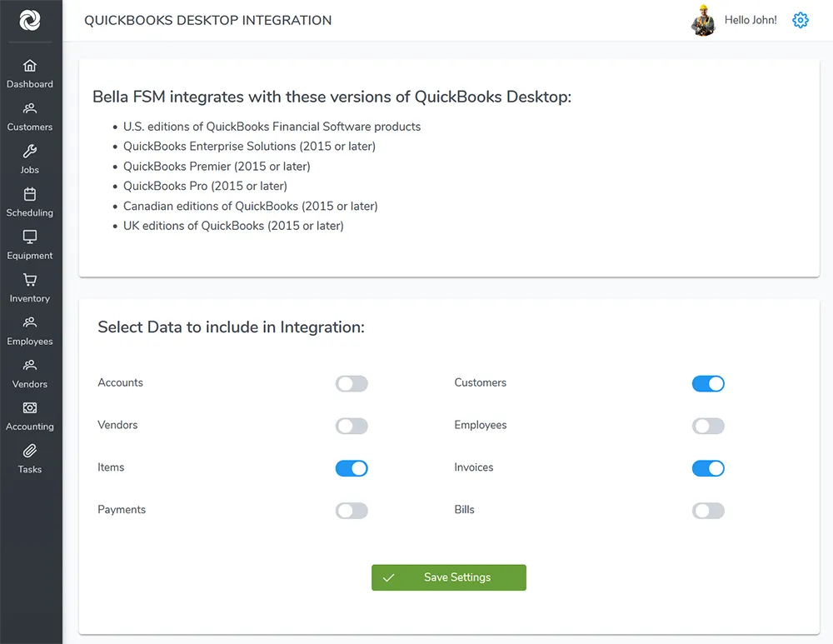Go to Tasks menu label
The image size is (833, 644).
click(30, 469)
